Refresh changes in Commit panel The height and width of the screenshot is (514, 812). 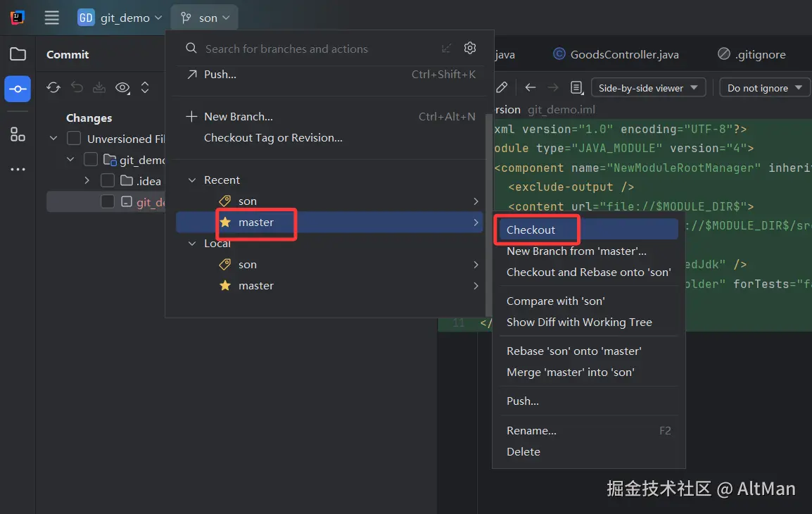point(53,87)
